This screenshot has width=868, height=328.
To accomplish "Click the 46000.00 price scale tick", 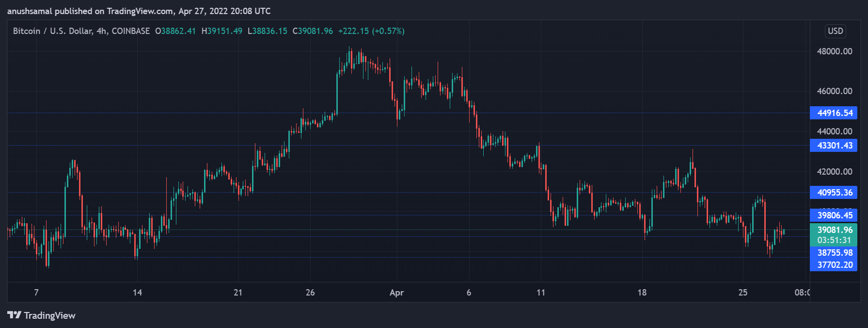I will pyautogui.click(x=835, y=91).
